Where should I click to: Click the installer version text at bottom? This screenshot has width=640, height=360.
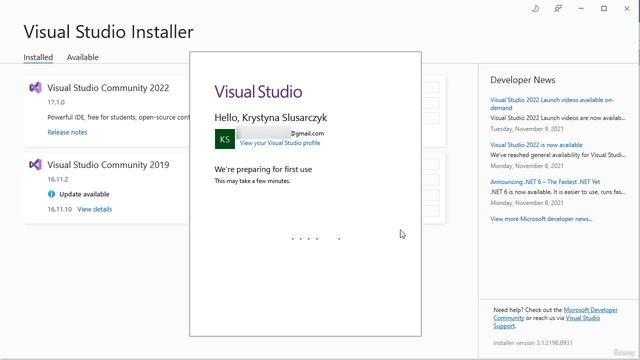pos(533,343)
